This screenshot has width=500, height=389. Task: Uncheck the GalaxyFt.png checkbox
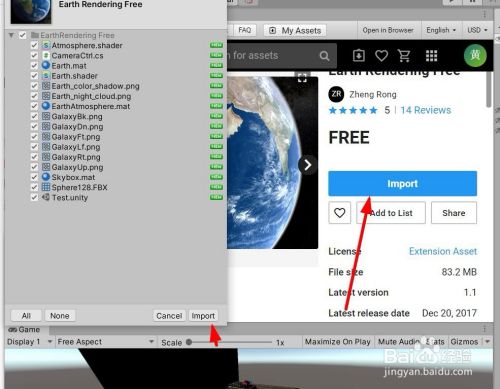34,136
